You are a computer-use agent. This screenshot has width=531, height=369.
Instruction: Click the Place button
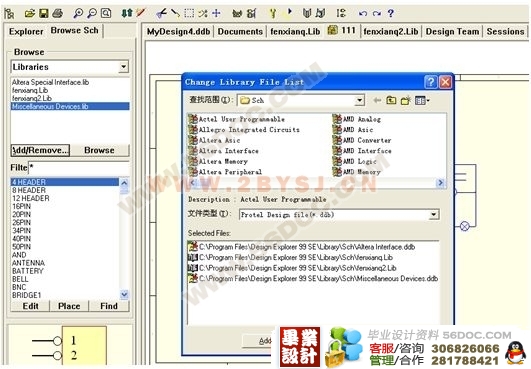[69, 306]
